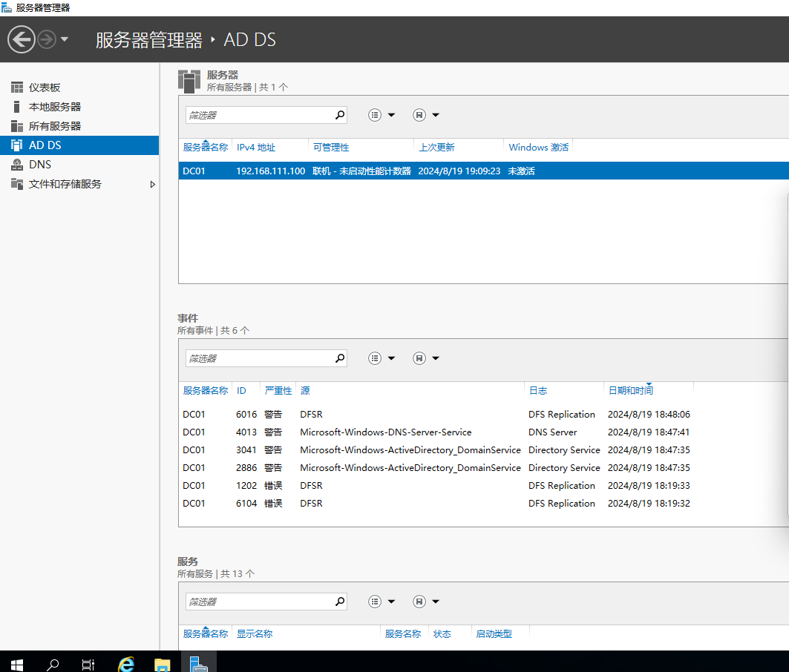The width and height of the screenshot is (789, 672).
Task: Sort servers by IPv4 address column header
Action: [256, 148]
